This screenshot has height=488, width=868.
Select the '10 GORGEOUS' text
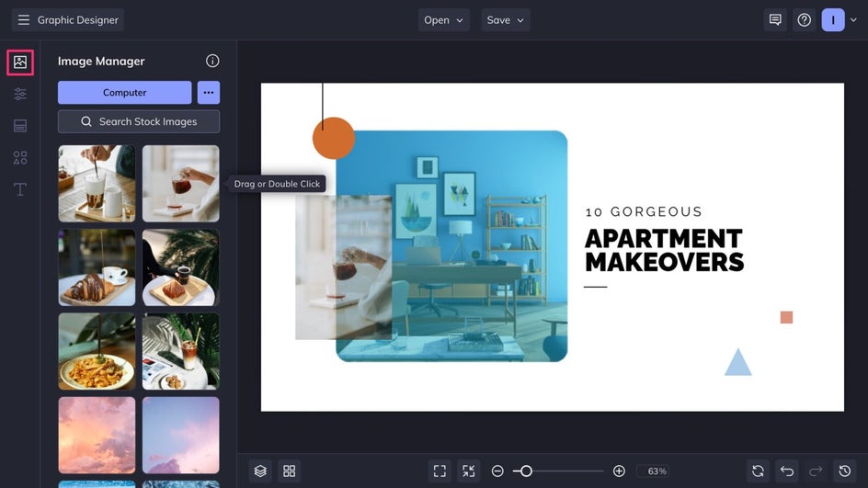coord(644,212)
